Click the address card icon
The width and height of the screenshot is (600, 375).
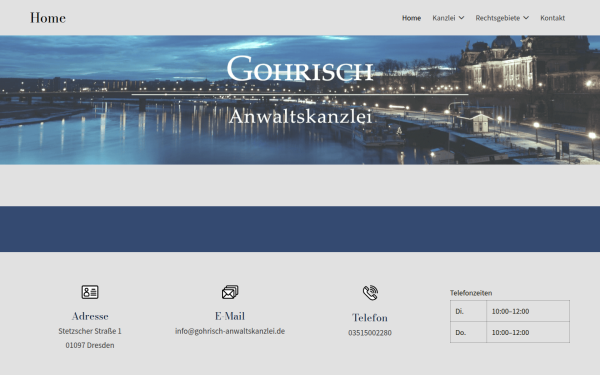[90, 292]
